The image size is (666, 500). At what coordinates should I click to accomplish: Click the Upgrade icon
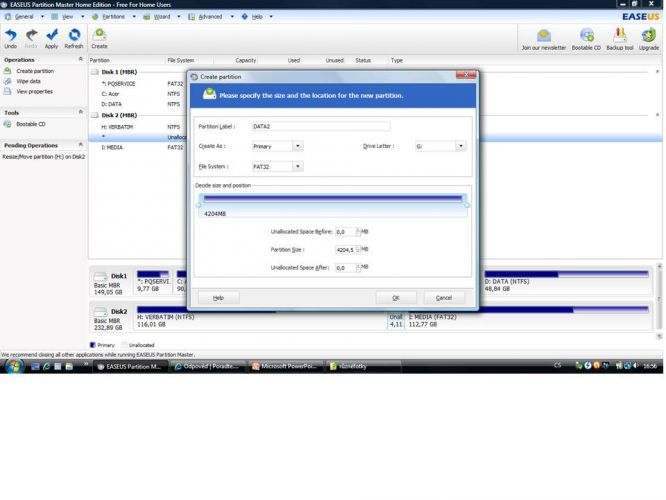coord(649,40)
